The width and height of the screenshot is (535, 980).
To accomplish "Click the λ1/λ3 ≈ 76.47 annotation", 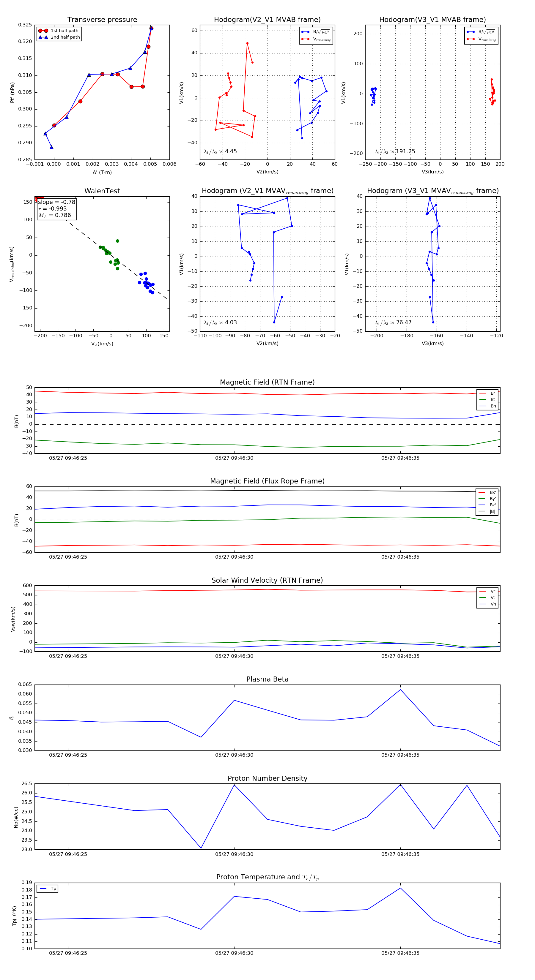I will [393, 323].
